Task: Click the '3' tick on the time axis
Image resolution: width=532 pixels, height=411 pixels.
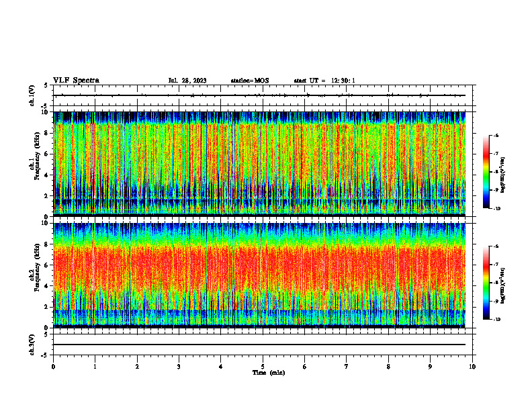Action: tap(179, 367)
